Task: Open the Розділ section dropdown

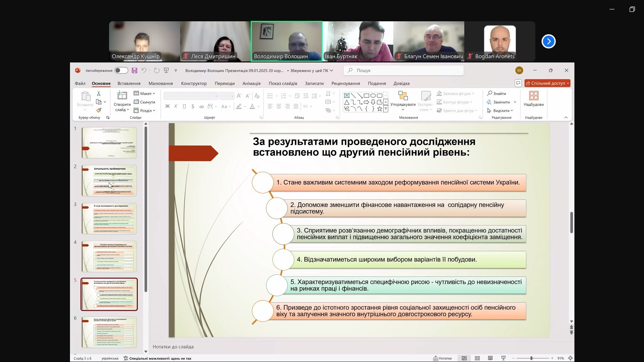Action: point(145,110)
